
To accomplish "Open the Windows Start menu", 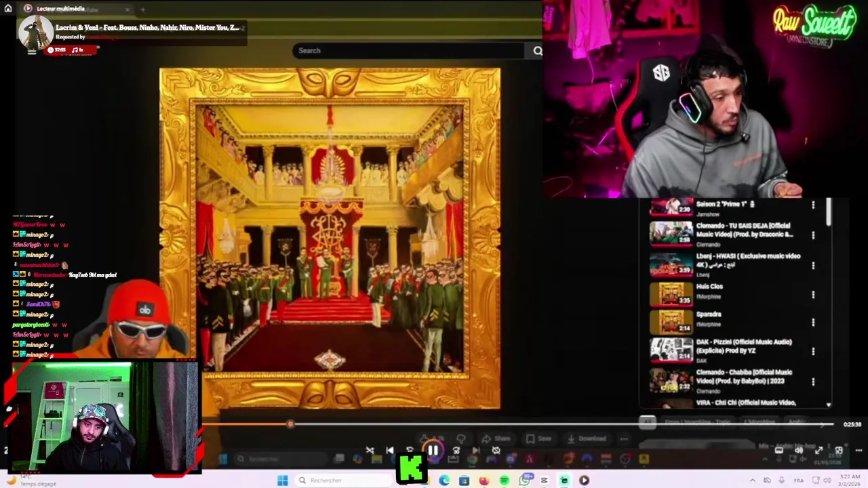I will [x=283, y=481].
